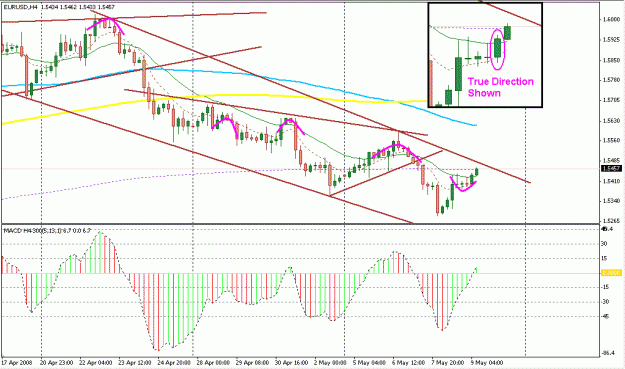Click the 5 May 04:00 time label

pos(369,363)
